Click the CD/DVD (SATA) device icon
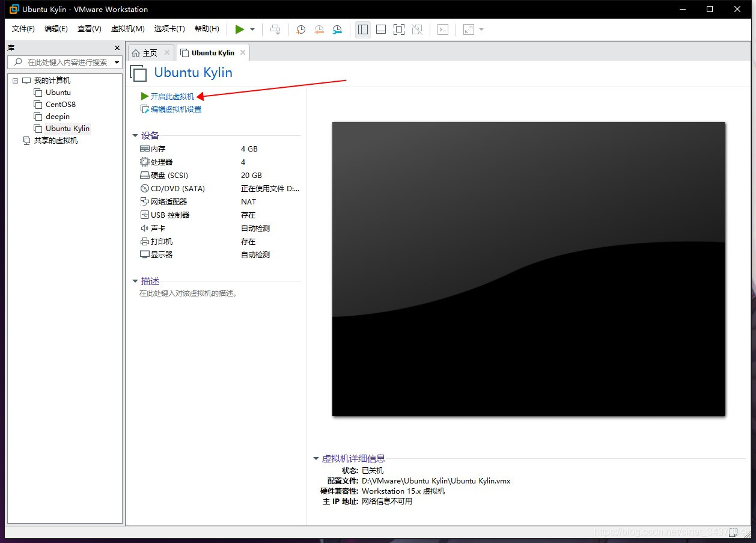The height and width of the screenshot is (543, 756). click(144, 188)
